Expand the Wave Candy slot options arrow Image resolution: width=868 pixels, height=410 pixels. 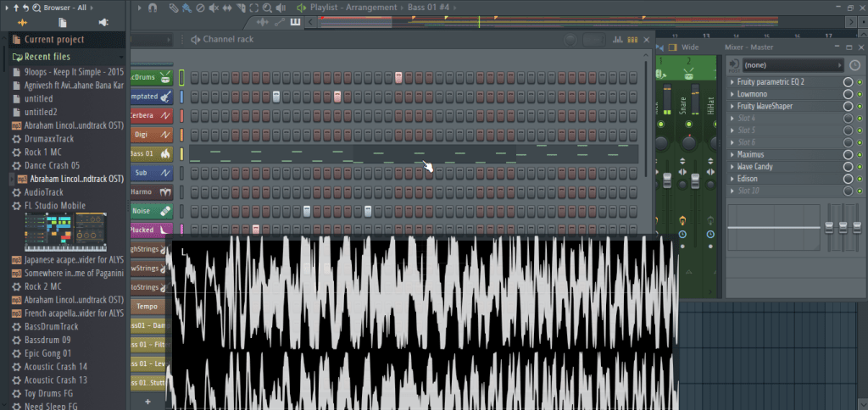click(x=732, y=168)
